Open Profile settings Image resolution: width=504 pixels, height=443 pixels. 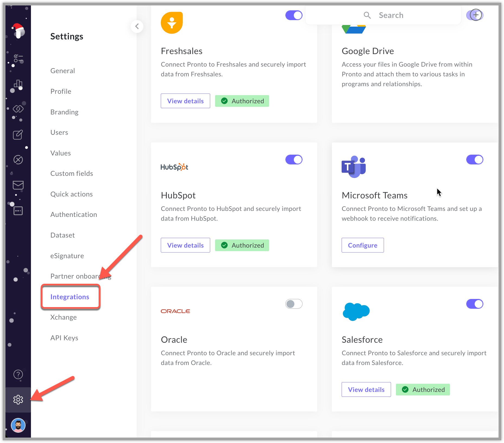coord(61,91)
